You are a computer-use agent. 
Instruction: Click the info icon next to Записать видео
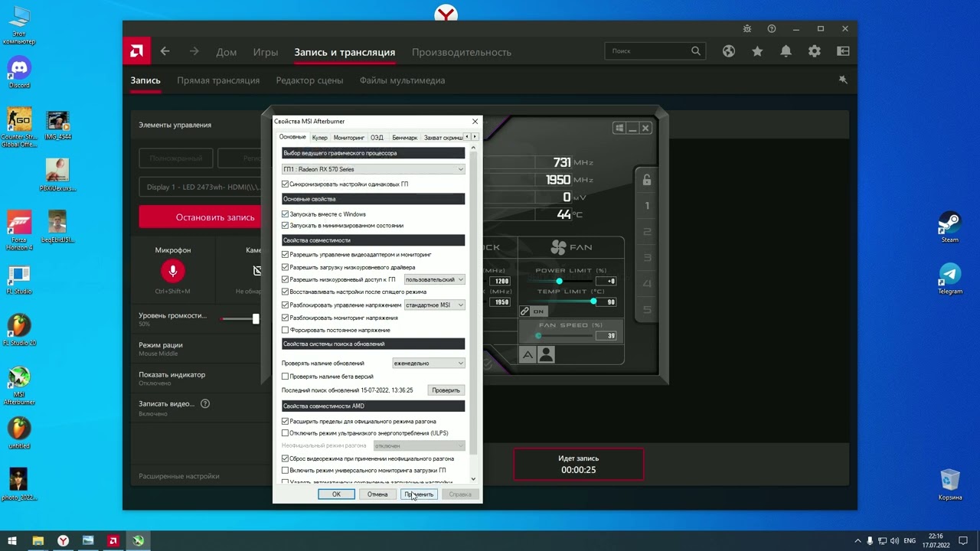(x=205, y=403)
